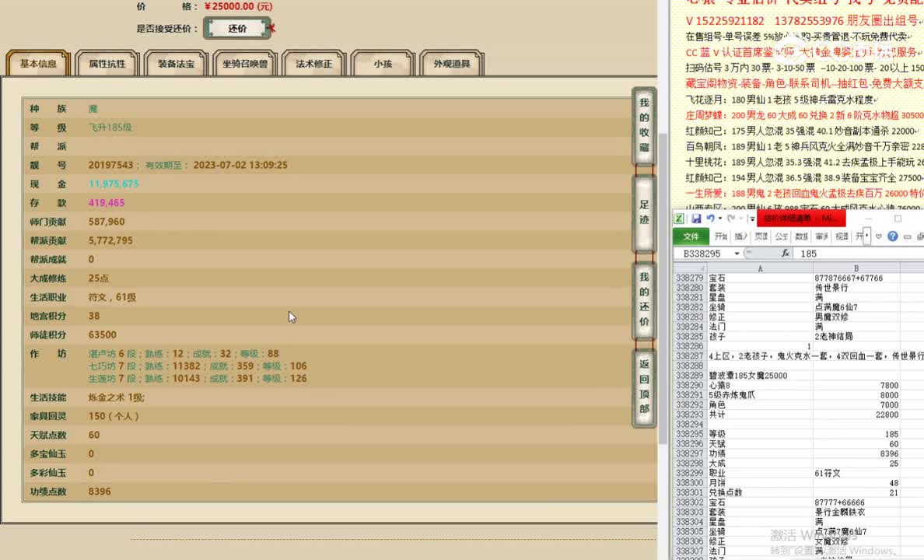Click the Save icon in Excel quick access toolbar
Image resolution: width=924 pixels, height=560 pixels.
[697, 219]
